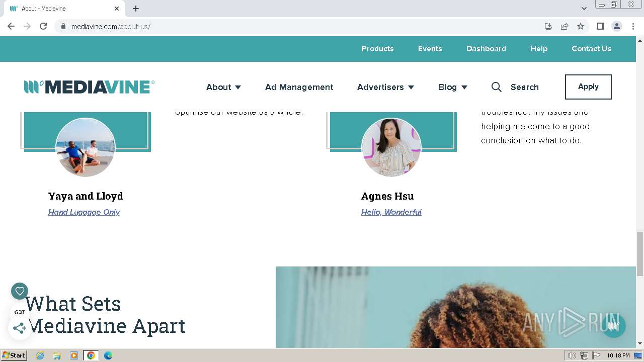644x362 pixels.
Task: Click the scrollbar up arrow
Action: coord(639,40)
